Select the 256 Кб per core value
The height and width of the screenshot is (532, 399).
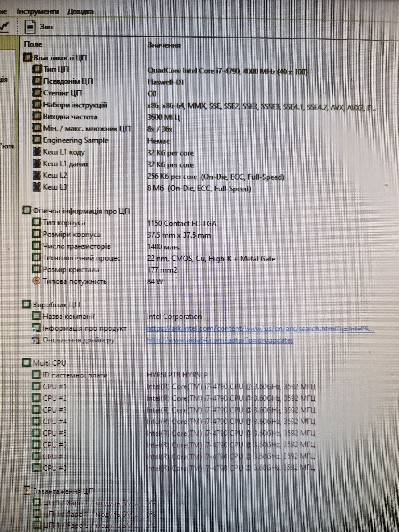point(216,177)
